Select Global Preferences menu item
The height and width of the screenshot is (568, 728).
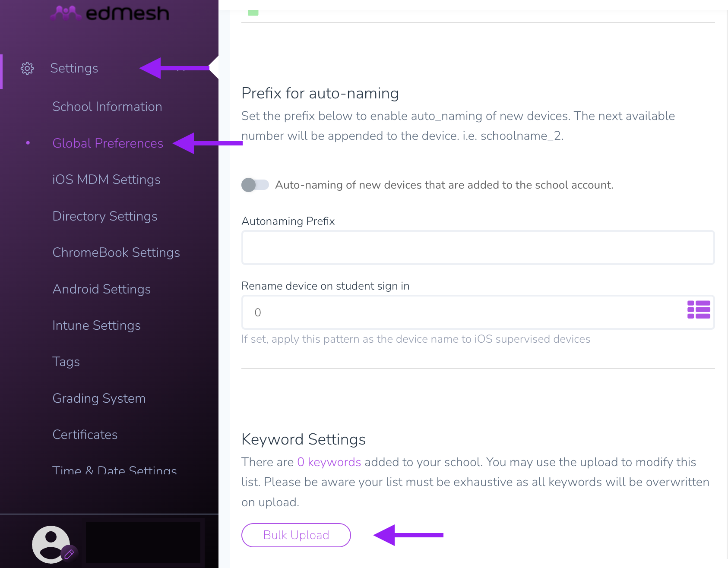coord(108,143)
